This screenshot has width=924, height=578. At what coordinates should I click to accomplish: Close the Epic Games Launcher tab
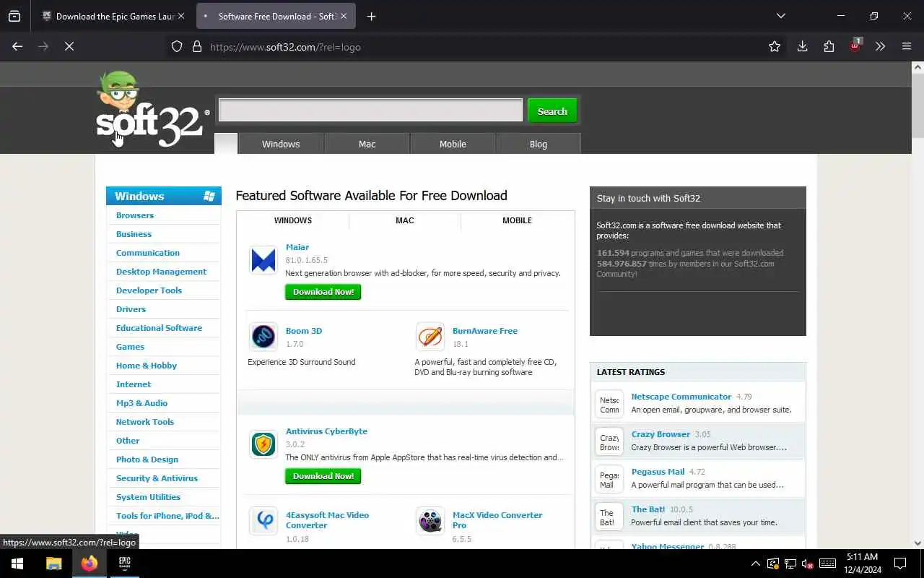click(181, 16)
